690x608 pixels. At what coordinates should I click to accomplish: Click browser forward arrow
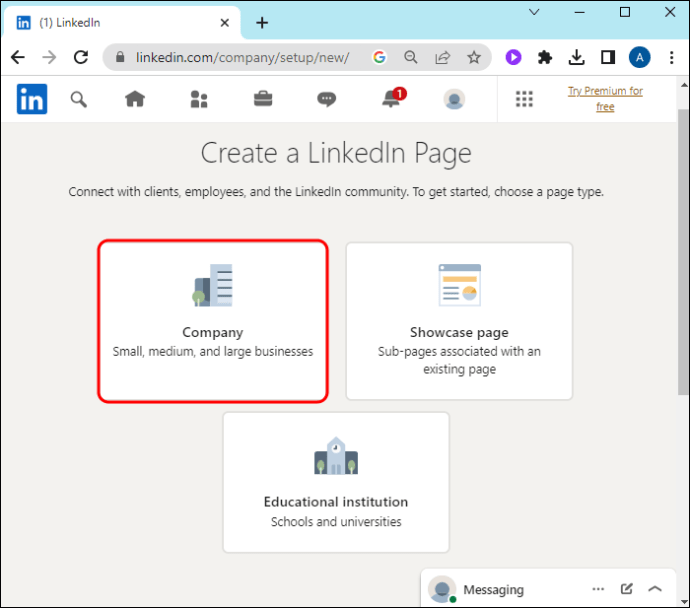[x=49, y=57]
